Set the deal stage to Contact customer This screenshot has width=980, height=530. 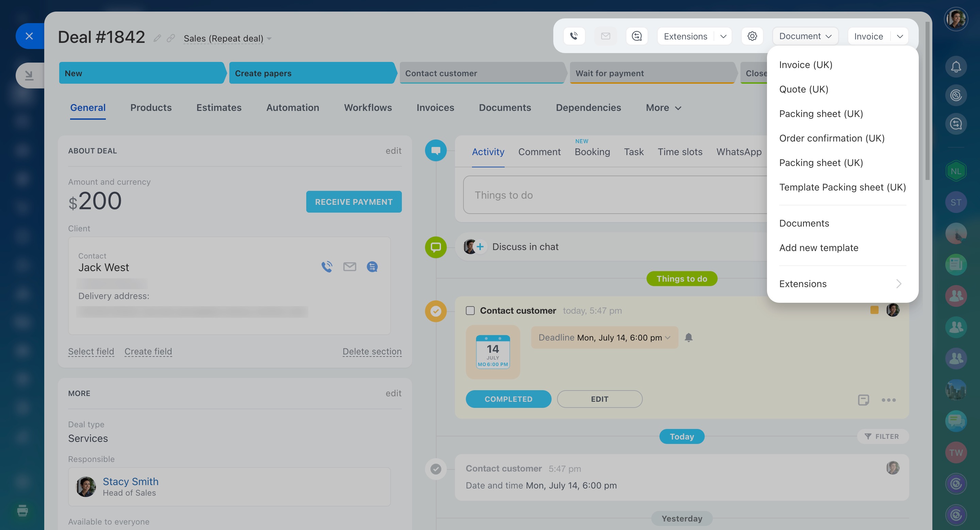[483, 73]
